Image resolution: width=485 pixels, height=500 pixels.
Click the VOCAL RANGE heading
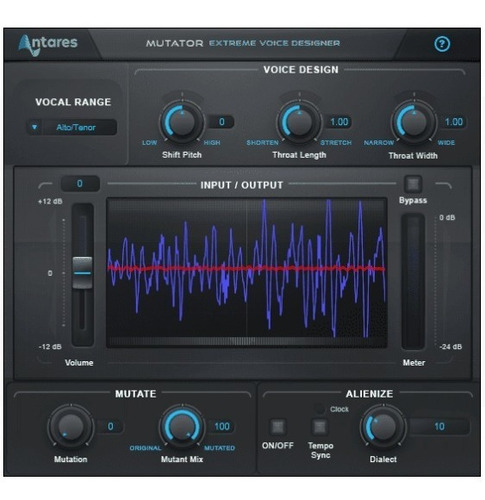pyautogui.click(x=73, y=102)
